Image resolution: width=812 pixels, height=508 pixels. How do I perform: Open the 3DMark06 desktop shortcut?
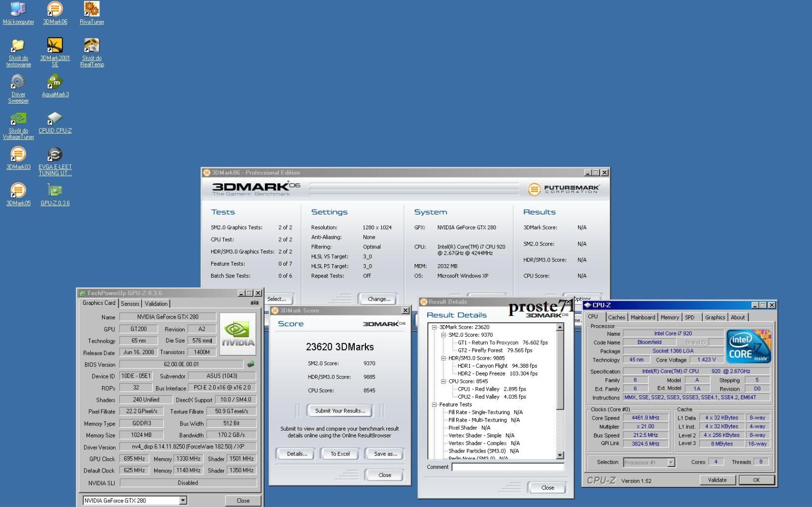[x=55, y=13]
